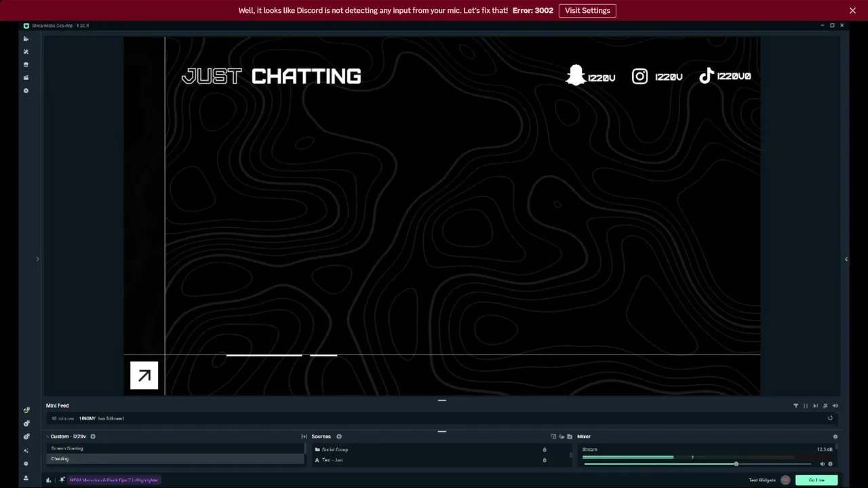Refresh the Mini Feed follow event

coord(830,418)
